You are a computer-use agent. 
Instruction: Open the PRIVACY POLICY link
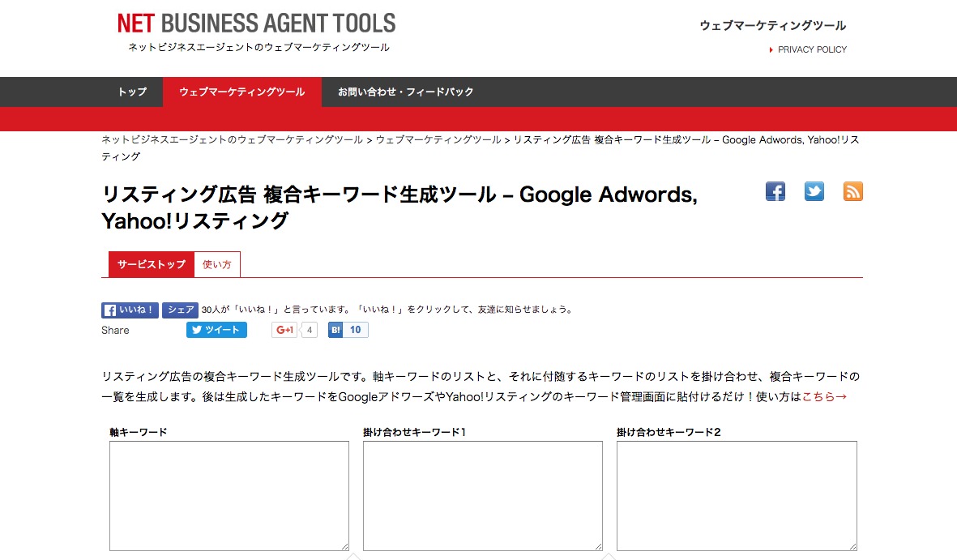(813, 49)
